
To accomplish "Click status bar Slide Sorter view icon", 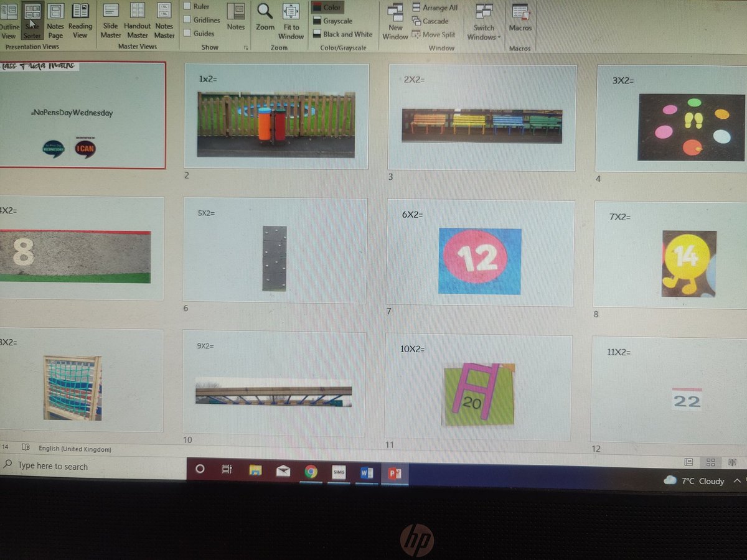I will [x=710, y=462].
